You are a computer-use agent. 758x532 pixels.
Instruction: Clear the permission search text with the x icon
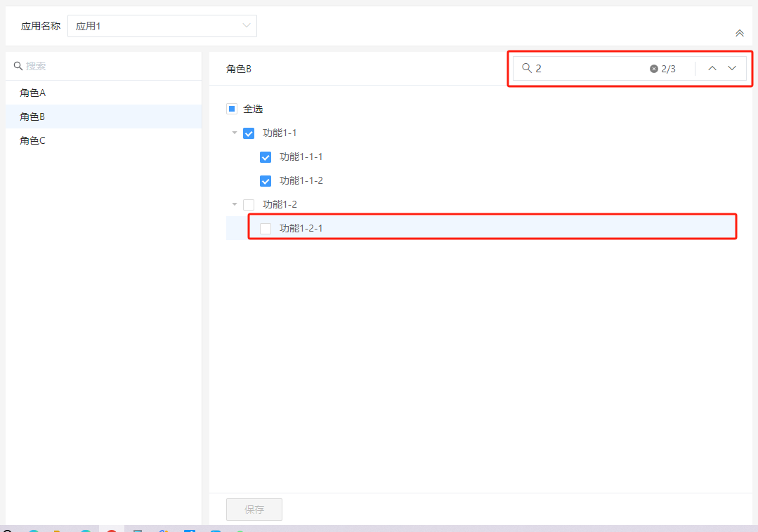coord(654,69)
